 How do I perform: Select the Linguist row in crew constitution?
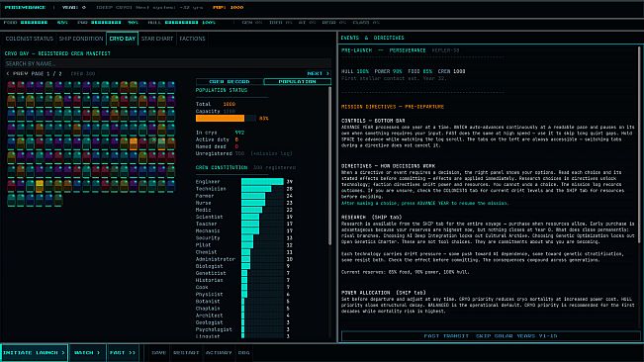(x=244, y=336)
